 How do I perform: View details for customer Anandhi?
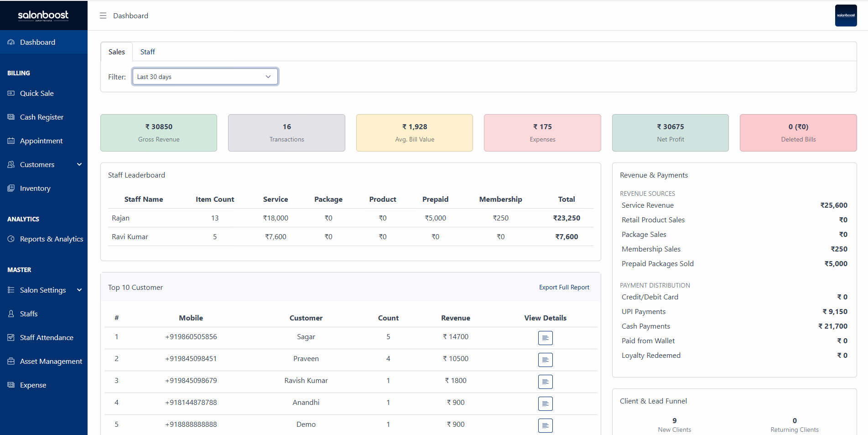pyautogui.click(x=545, y=404)
